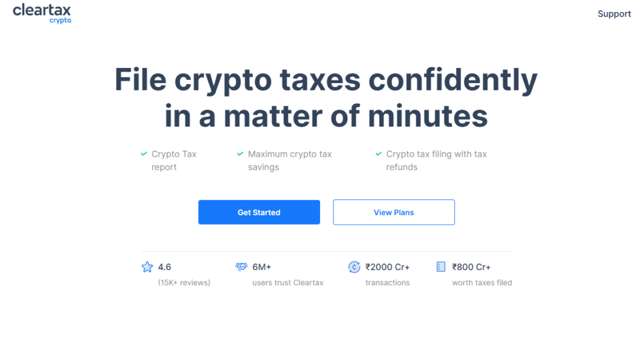Click the Maximum crypto tax savings text
The width and height of the screenshot is (644, 338).
289,161
